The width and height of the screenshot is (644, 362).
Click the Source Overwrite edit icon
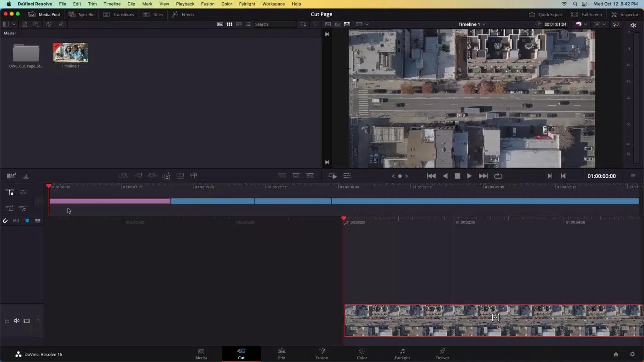(x=194, y=175)
